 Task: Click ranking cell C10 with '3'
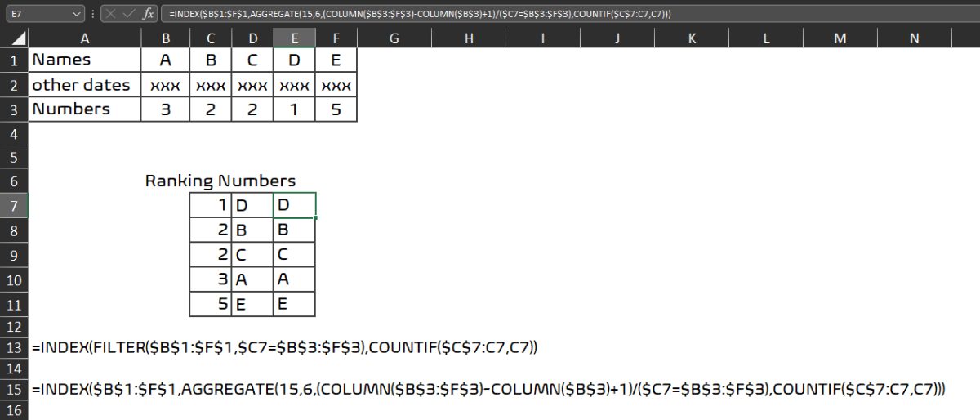pyautogui.click(x=211, y=279)
